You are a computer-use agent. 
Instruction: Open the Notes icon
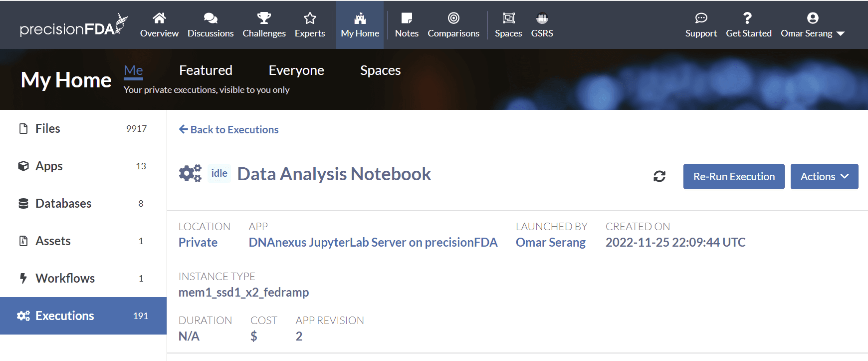point(407,18)
